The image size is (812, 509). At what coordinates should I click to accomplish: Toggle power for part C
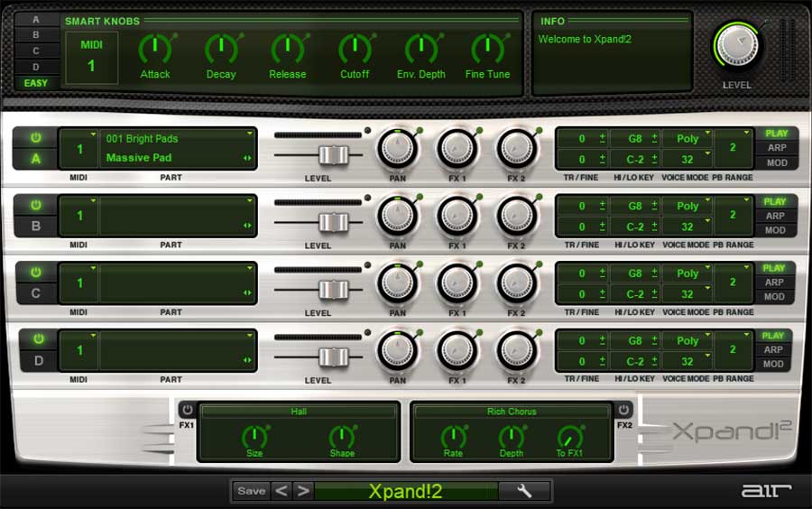click(x=35, y=273)
